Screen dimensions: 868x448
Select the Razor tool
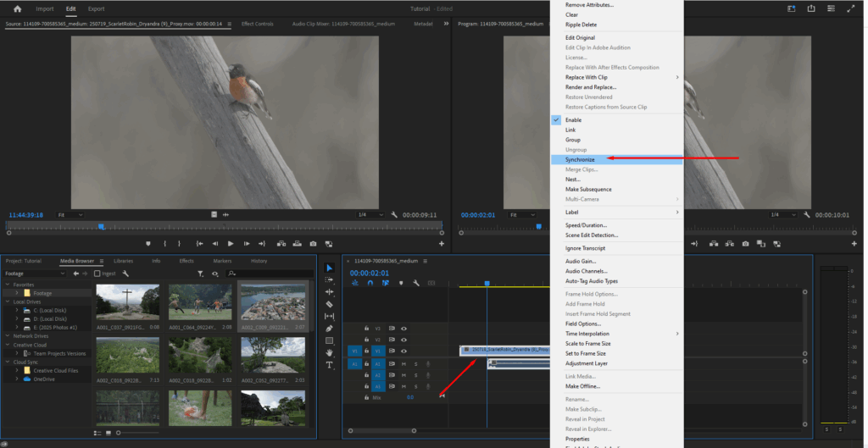[x=330, y=304]
